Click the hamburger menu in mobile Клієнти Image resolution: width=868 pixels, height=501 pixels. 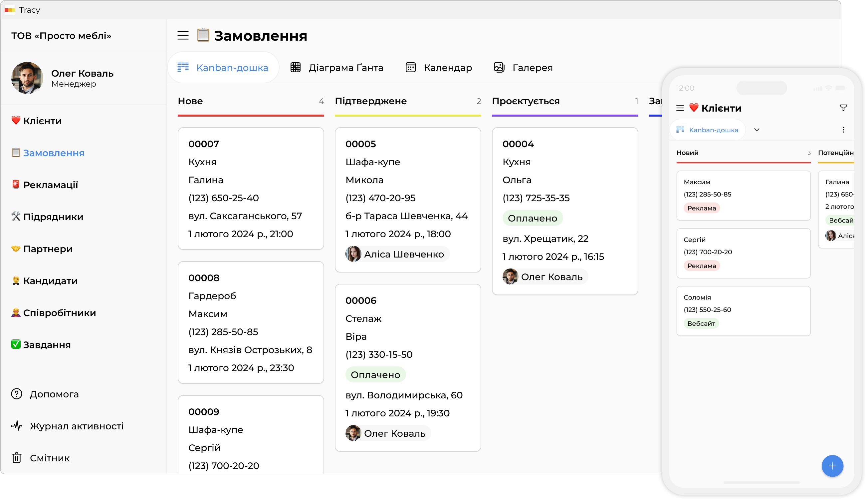[680, 108]
